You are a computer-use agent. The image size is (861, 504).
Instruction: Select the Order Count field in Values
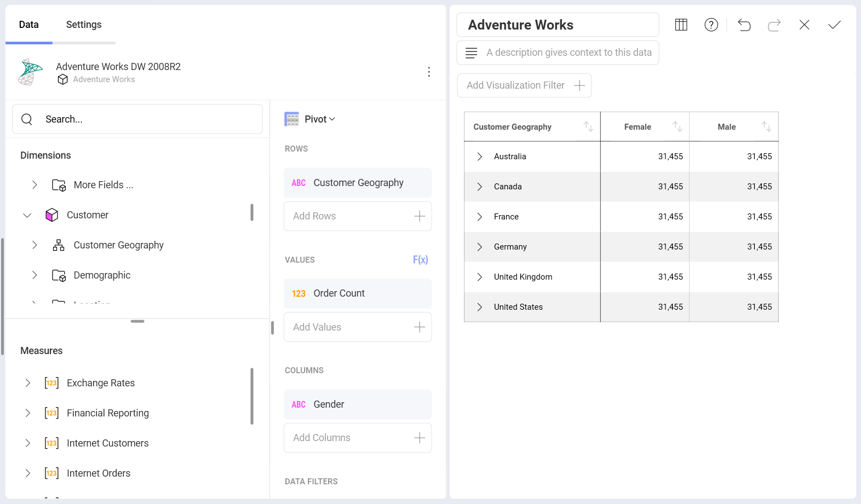click(x=358, y=293)
